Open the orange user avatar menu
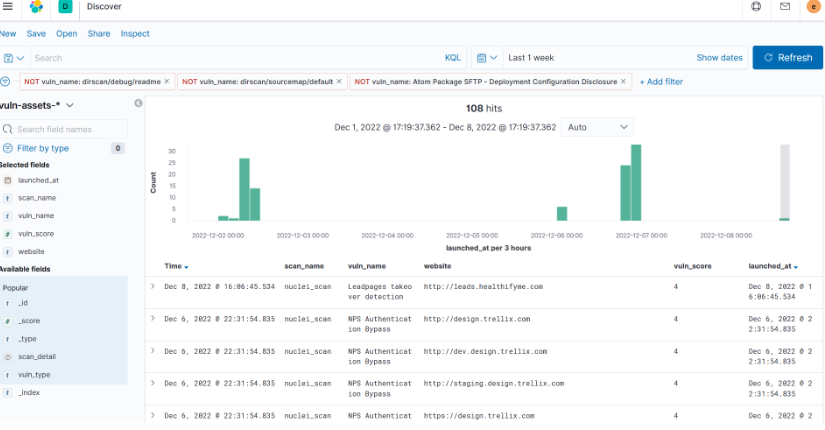The height and width of the screenshot is (430, 825). pyautogui.click(x=813, y=6)
